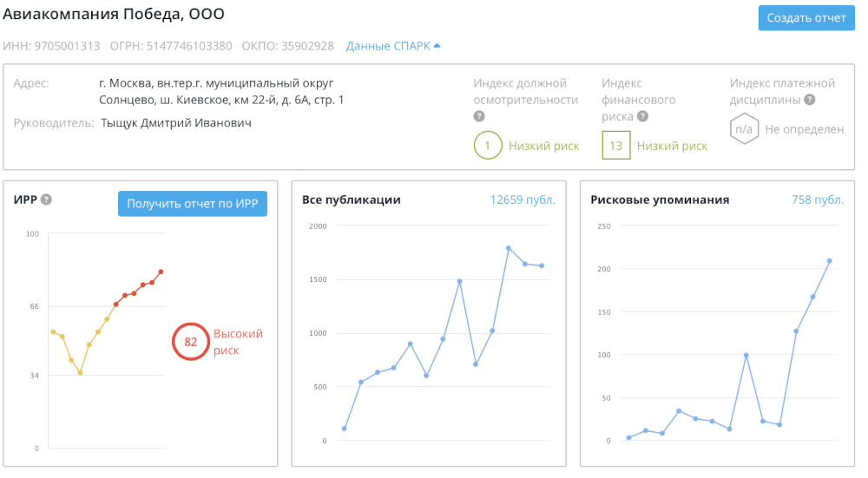Click lowest yellow point on ИРР chart
868x478 pixels.
[80, 373]
